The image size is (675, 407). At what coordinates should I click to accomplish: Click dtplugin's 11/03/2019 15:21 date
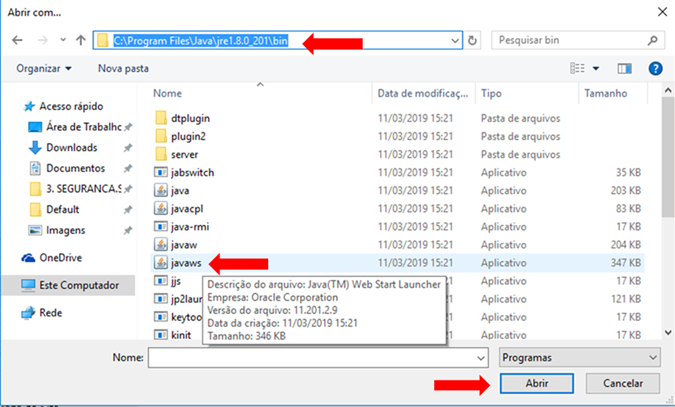pos(415,118)
